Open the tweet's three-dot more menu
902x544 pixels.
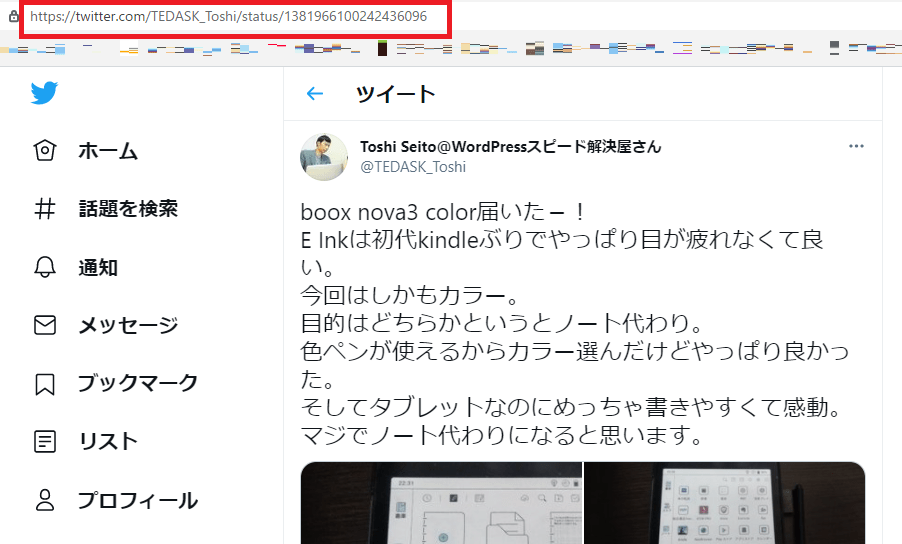click(856, 146)
